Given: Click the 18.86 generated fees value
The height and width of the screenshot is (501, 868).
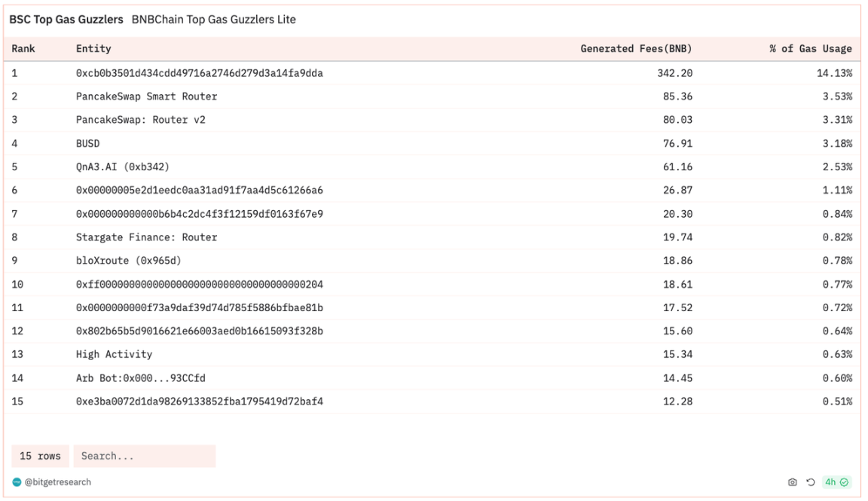Looking at the screenshot, I should (x=677, y=260).
